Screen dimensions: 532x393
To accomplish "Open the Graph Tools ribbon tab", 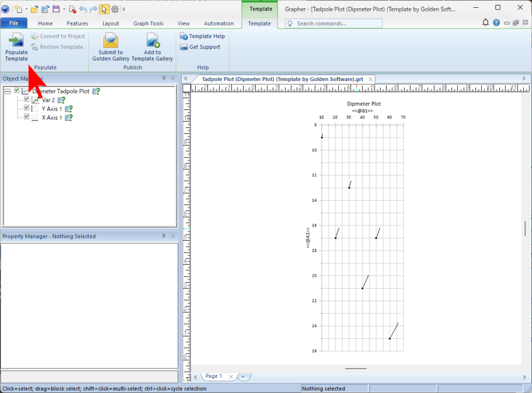I will pyautogui.click(x=148, y=23).
